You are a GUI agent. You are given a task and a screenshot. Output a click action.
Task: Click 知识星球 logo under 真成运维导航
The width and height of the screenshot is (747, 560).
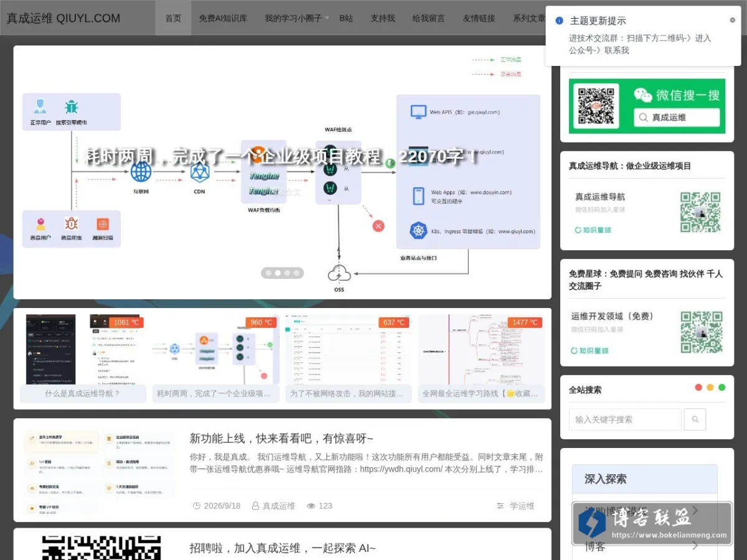coord(593,230)
